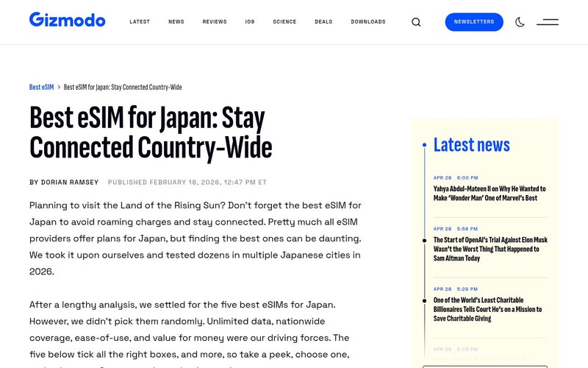Open the Latest news heading
The height and width of the screenshot is (368, 588).
point(472,145)
